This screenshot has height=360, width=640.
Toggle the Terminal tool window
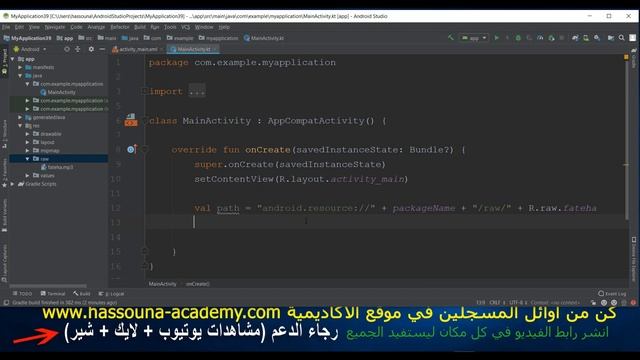point(53,293)
